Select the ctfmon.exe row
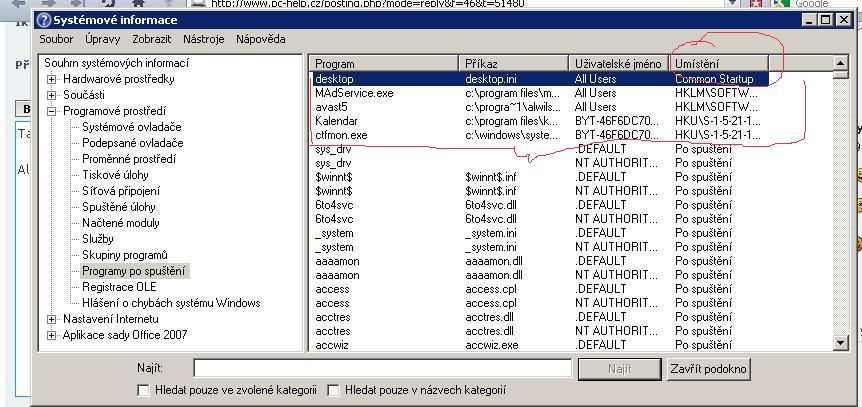The image size is (862, 407). (539, 135)
